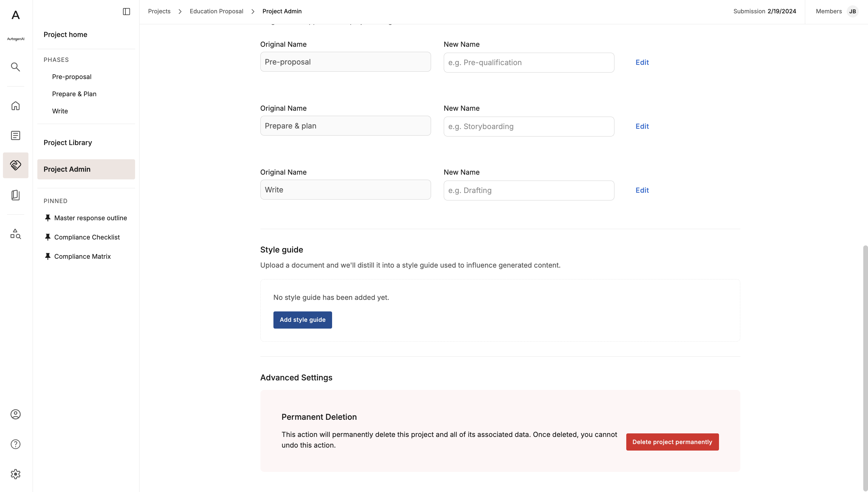Open the search icon in left rail
Viewport: 868px width, 492px height.
pos(16,67)
